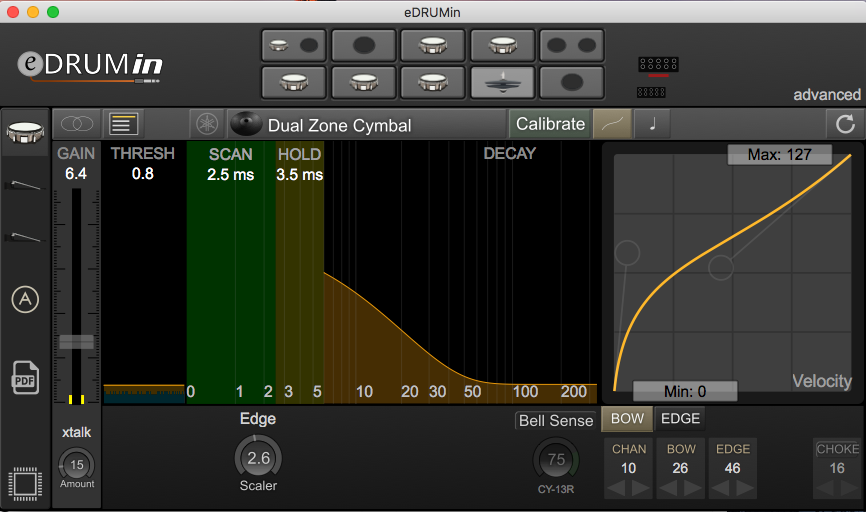Viewport: 866px width, 512px height.
Task: Toggle the velocity curve view button
Action: (612, 124)
